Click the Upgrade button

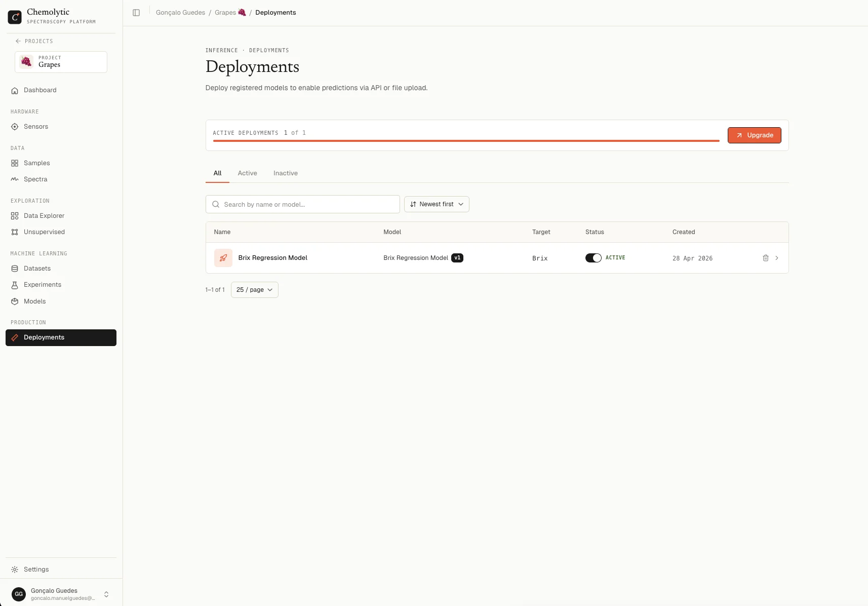pos(755,135)
